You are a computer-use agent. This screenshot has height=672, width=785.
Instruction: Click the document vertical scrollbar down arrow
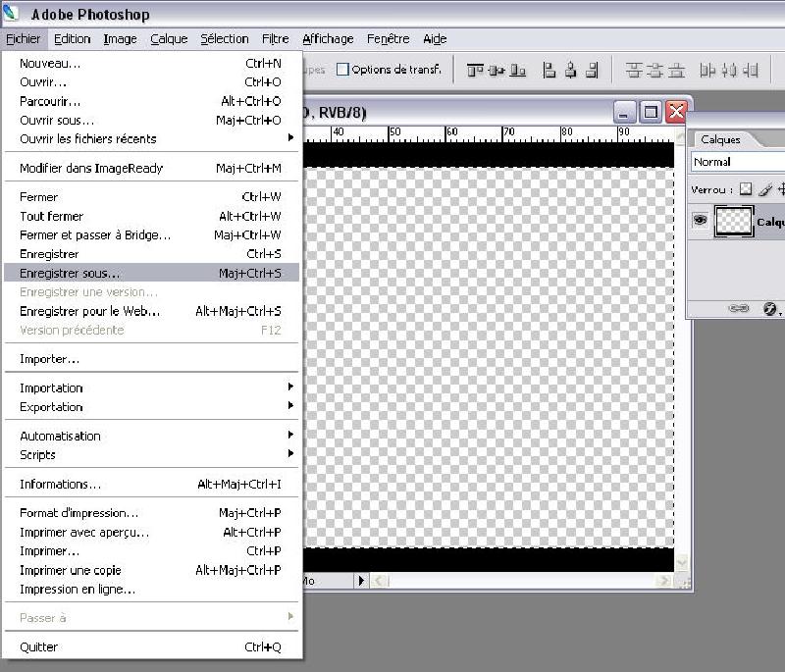point(680,563)
